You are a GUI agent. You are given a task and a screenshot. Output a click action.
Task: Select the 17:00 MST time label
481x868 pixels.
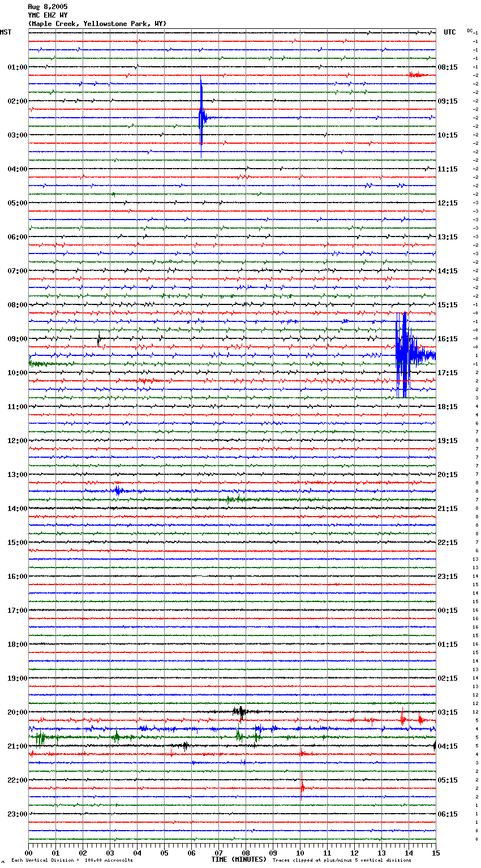[x=18, y=611]
